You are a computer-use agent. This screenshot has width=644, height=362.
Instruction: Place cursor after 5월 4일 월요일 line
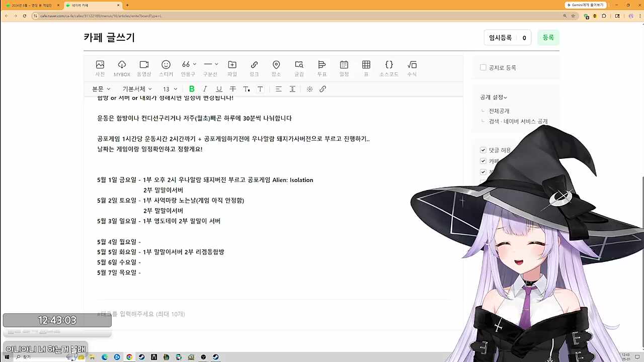click(x=142, y=242)
